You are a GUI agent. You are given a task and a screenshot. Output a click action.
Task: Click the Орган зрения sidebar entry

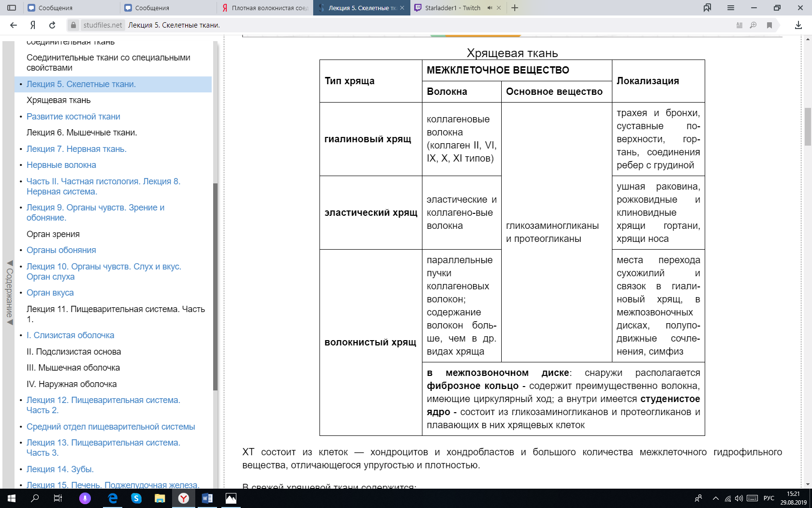point(53,234)
